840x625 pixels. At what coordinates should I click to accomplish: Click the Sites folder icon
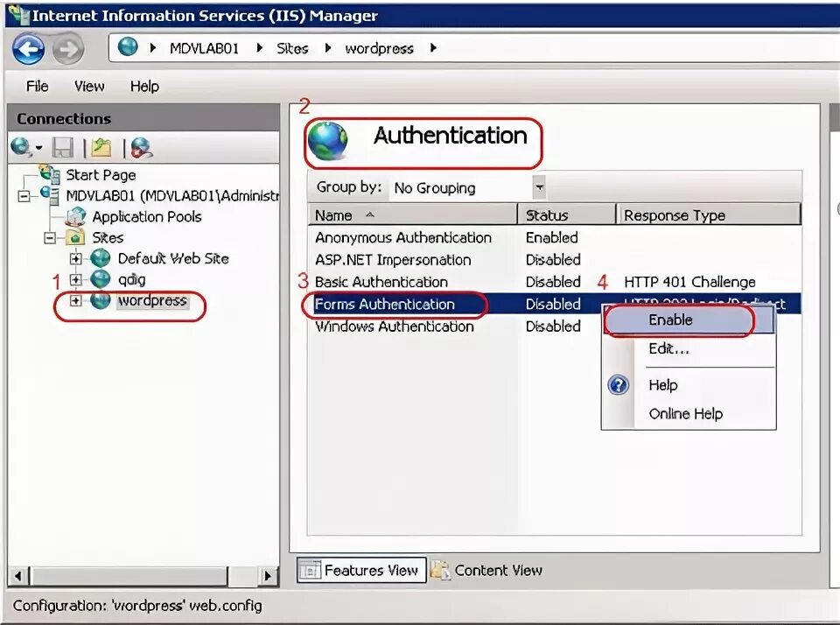coord(75,237)
